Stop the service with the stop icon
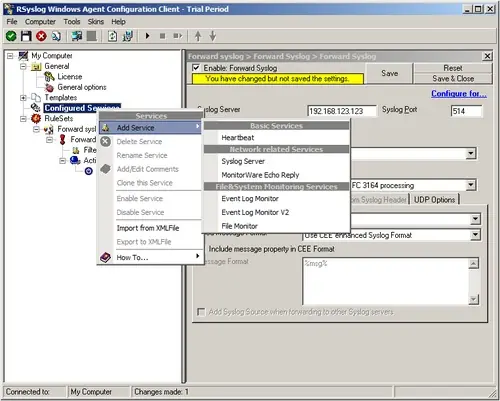500x401 pixels. click(x=162, y=36)
